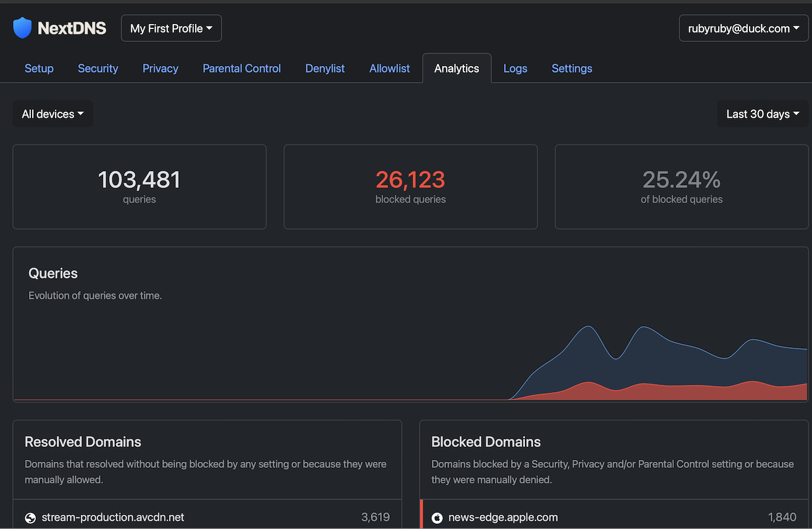Change the Last 30 days time range

coord(763,114)
